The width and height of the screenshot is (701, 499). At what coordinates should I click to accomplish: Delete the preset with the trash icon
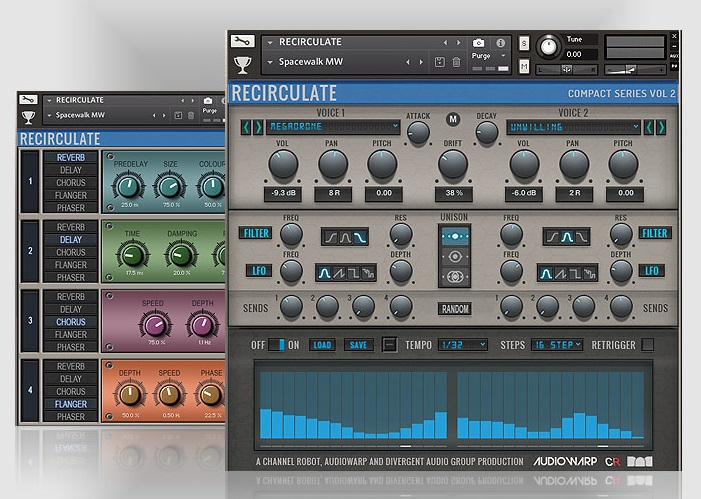point(456,62)
